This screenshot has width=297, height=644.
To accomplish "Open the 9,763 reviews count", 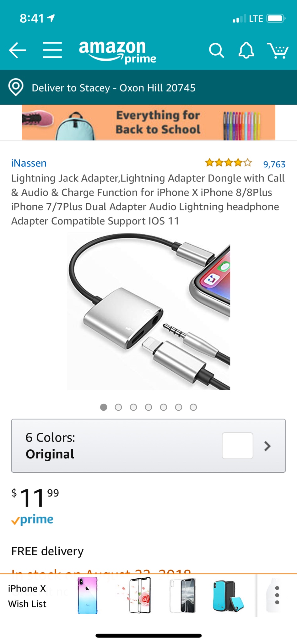I will [x=274, y=164].
